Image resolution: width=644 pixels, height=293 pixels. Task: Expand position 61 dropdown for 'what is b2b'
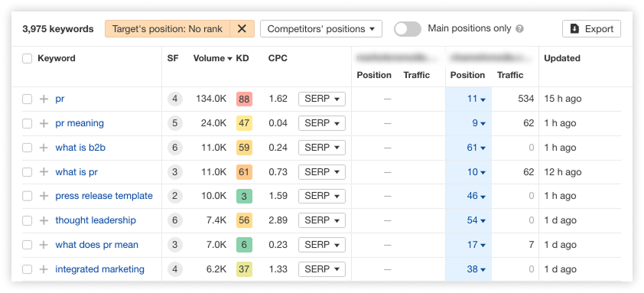pos(476,148)
